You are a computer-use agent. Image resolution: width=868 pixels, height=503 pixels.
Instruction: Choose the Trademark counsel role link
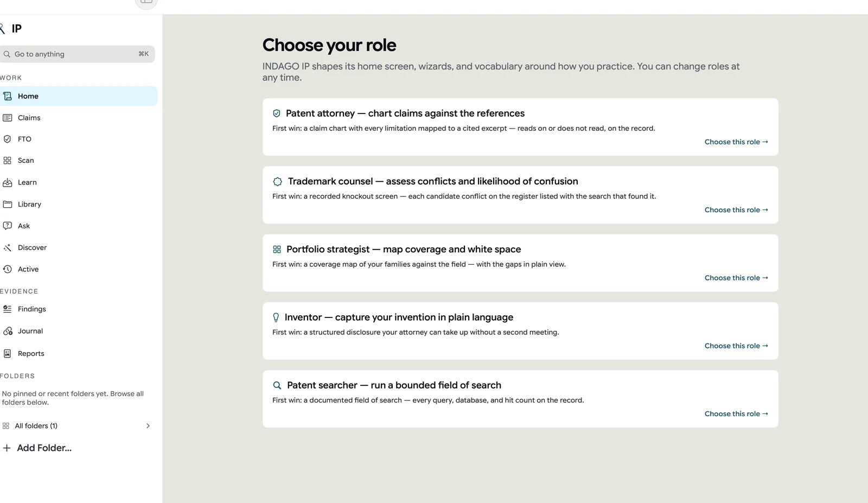736,209
